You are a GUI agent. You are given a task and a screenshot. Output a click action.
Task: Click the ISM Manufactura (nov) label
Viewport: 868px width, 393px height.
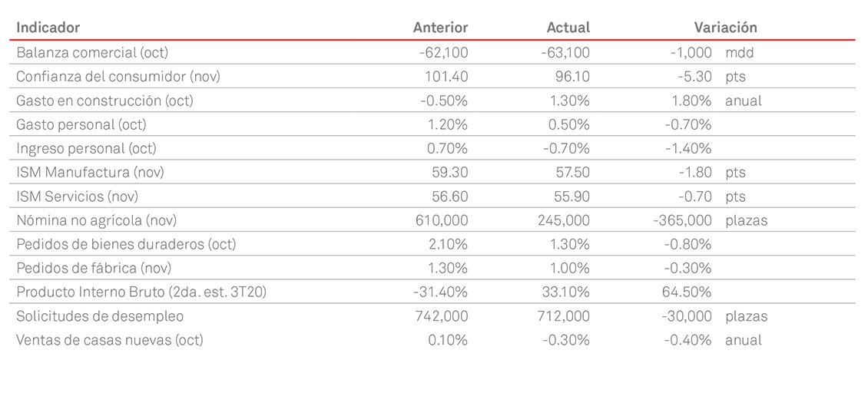[90, 173]
